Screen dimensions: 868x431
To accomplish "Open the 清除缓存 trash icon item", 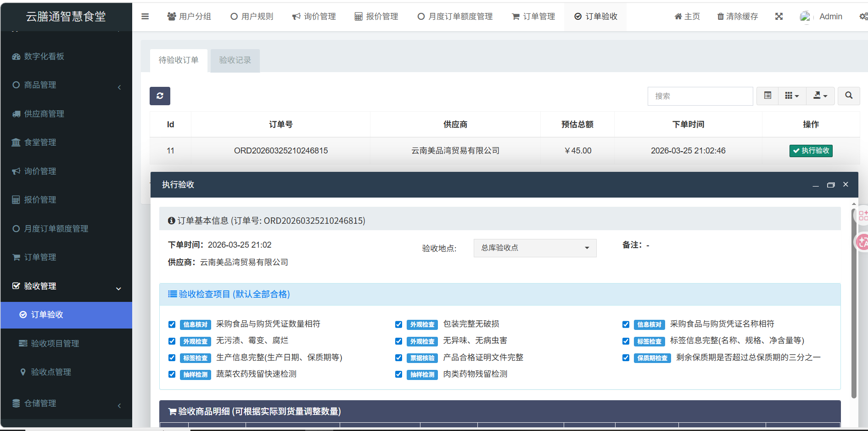I will pos(738,17).
